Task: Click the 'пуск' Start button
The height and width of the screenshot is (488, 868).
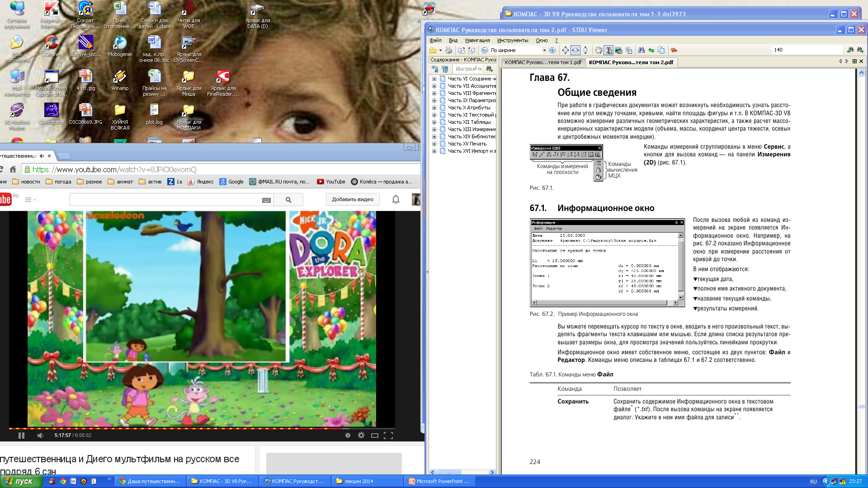Action: [x=21, y=481]
